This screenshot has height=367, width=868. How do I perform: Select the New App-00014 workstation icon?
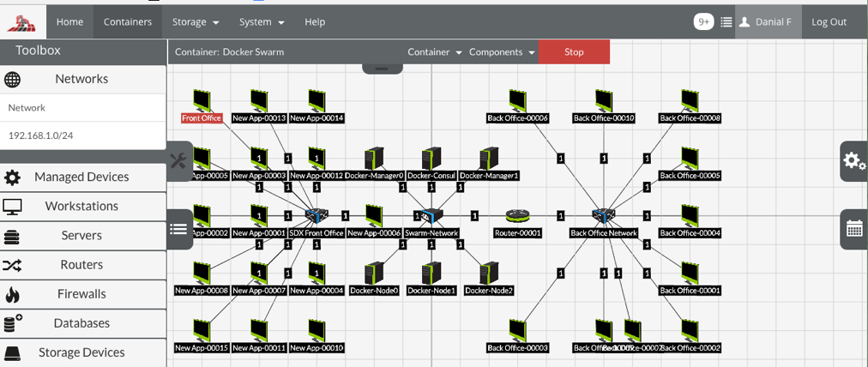[316, 100]
